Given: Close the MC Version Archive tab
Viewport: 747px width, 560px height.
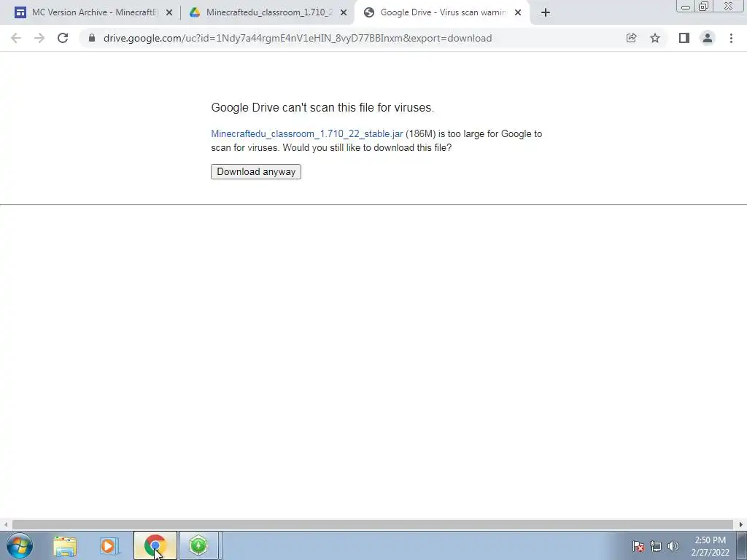Looking at the screenshot, I should click(x=169, y=13).
